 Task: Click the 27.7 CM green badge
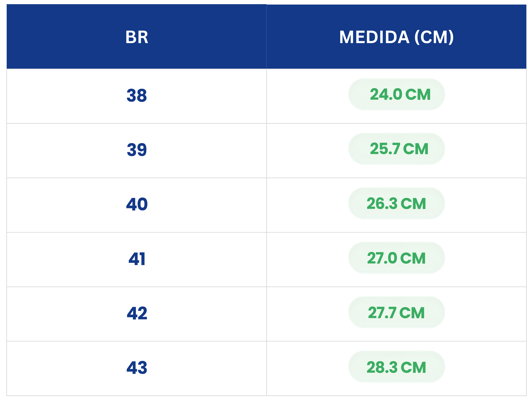(396, 312)
